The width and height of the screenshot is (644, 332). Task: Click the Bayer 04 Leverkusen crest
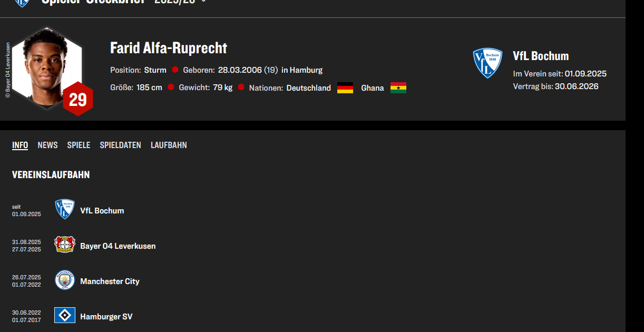click(x=65, y=245)
